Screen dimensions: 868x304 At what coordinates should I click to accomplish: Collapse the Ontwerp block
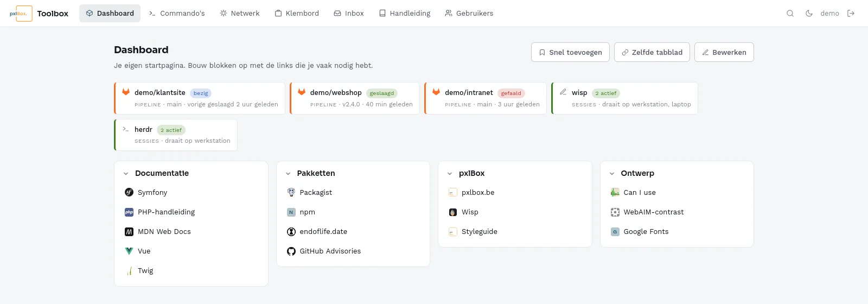coord(612,174)
